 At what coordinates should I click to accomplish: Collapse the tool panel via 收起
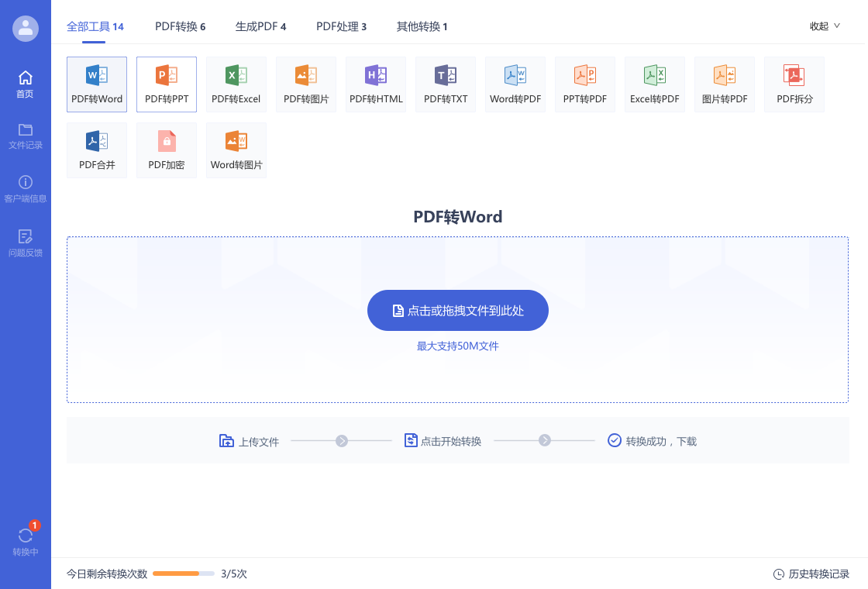click(x=824, y=26)
